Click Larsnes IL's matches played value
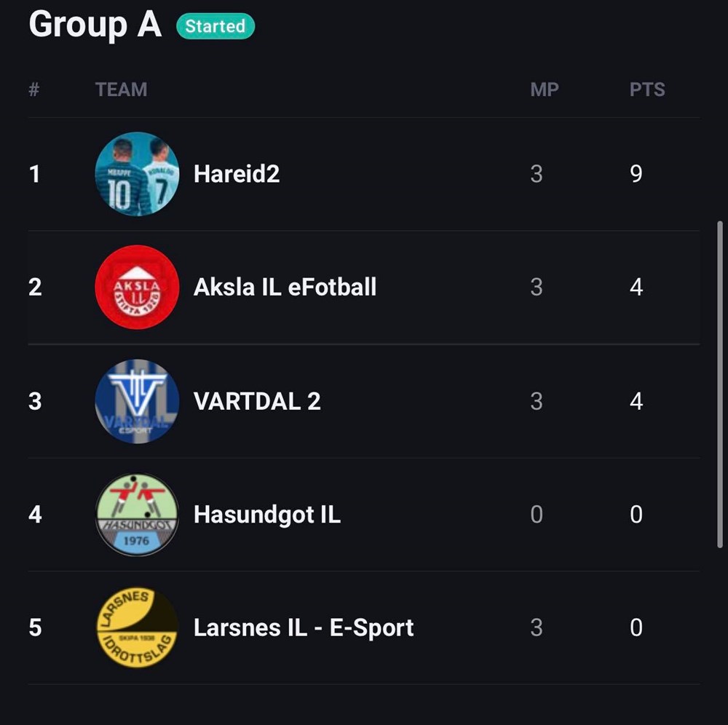Viewport: 728px width, 725px height. (537, 627)
